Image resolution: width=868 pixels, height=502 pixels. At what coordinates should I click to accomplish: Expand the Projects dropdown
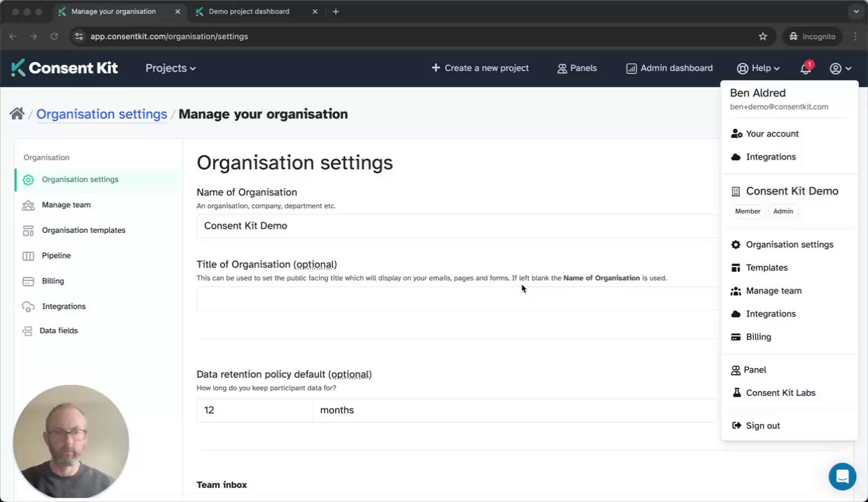(x=170, y=68)
